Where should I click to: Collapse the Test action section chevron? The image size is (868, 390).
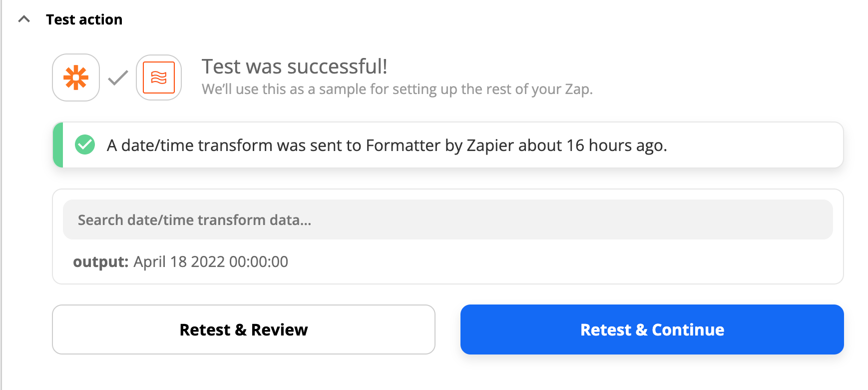click(x=24, y=19)
